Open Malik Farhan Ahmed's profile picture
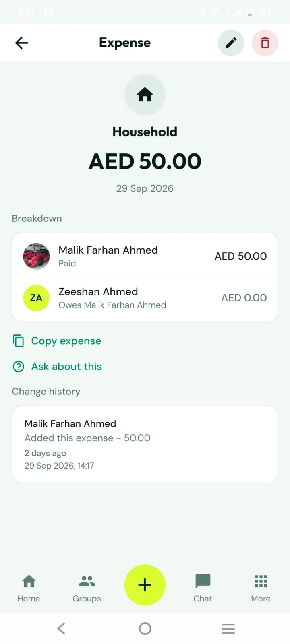The image size is (290, 644). [x=36, y=256]
